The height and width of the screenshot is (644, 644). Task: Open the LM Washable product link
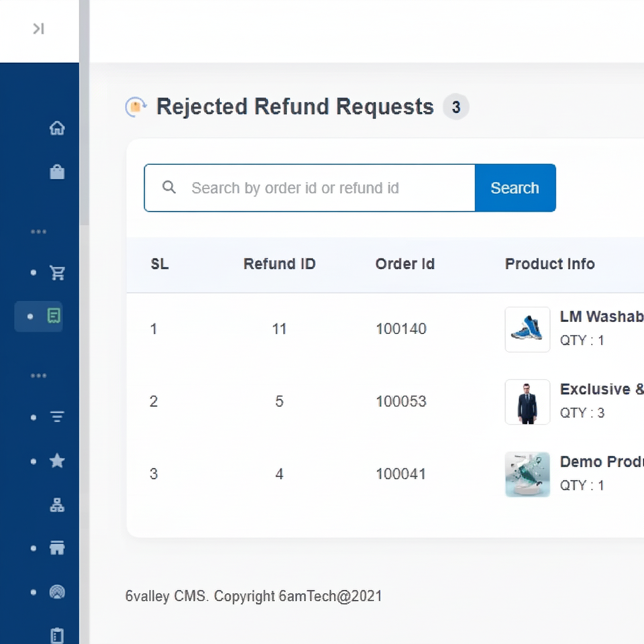(601, 317)
